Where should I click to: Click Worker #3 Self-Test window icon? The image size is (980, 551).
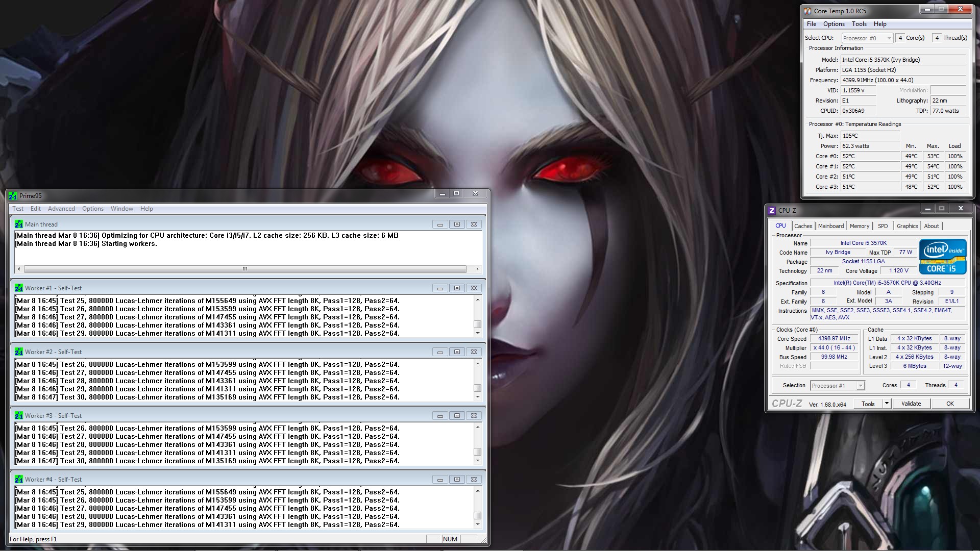coord(19,416)
